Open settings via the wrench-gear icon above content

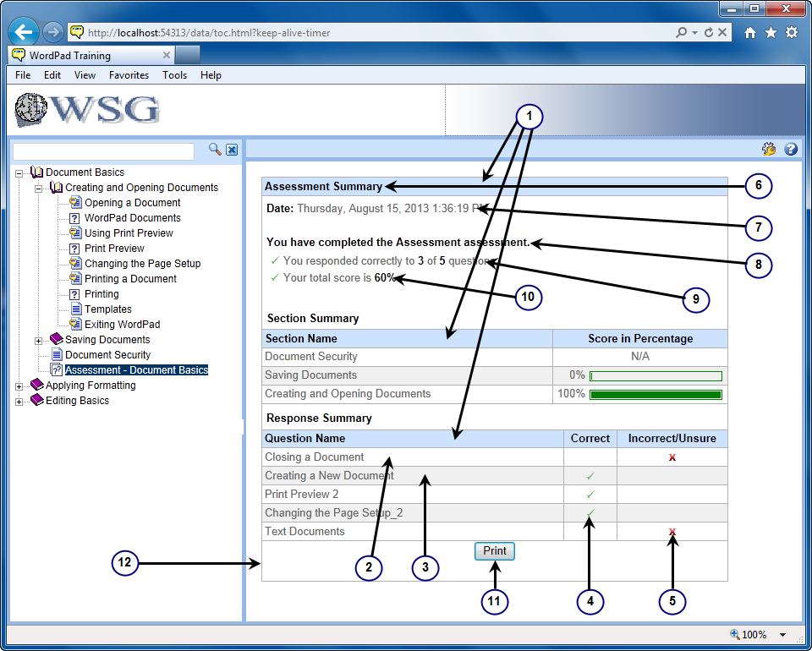click(769, 149)
